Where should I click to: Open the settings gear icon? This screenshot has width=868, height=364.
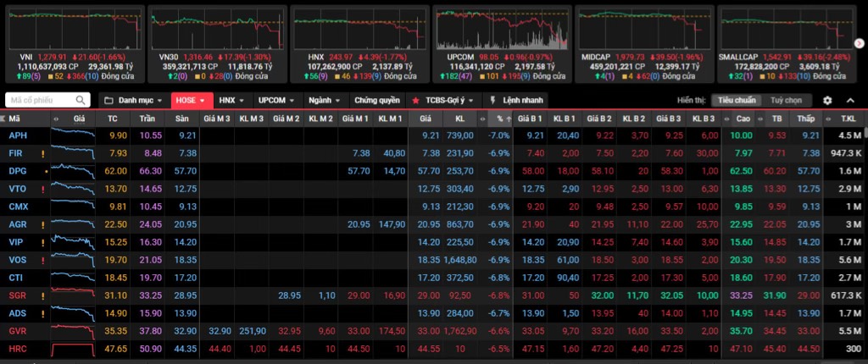(827, 100)
